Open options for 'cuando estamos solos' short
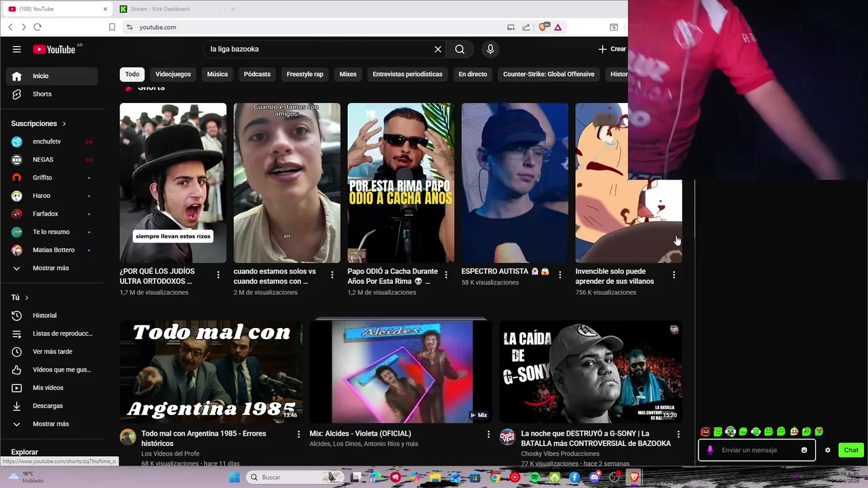 pyautogui.click(x=332, y=274)
